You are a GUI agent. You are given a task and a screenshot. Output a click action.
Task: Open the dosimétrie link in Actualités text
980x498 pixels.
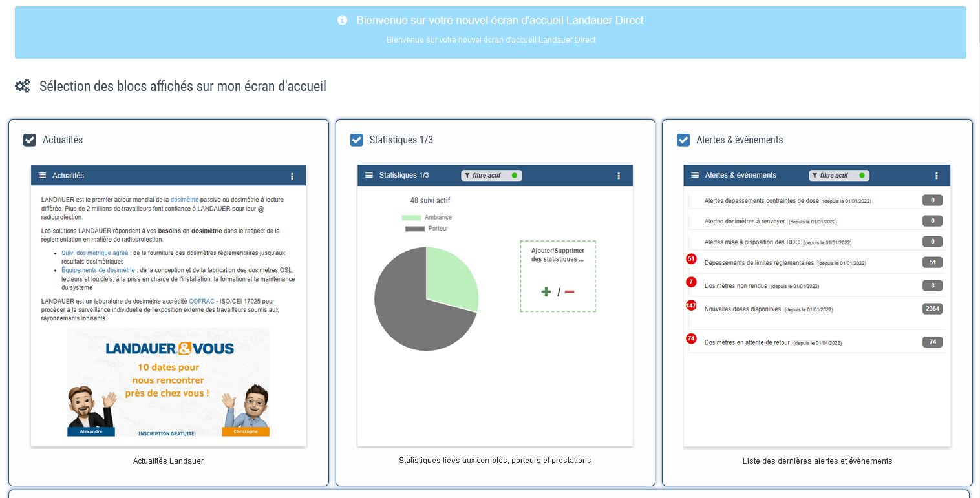point(186,200)
